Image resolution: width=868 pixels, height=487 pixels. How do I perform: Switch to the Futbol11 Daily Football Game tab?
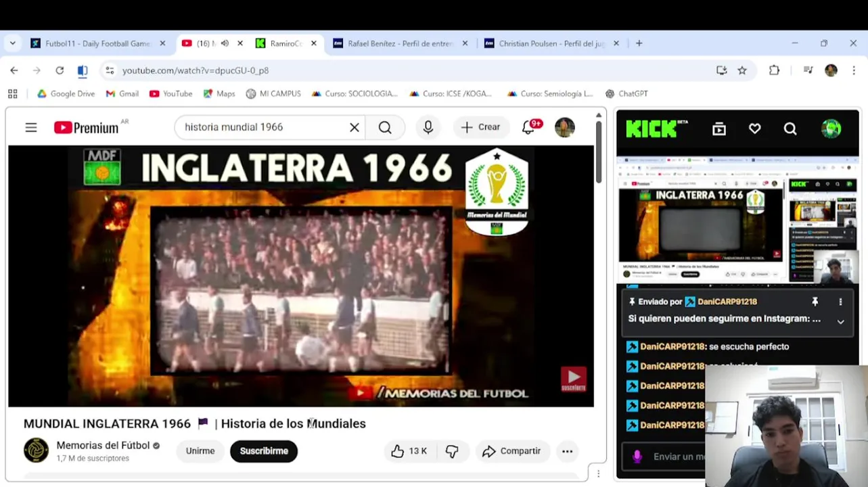coord(97,43)
